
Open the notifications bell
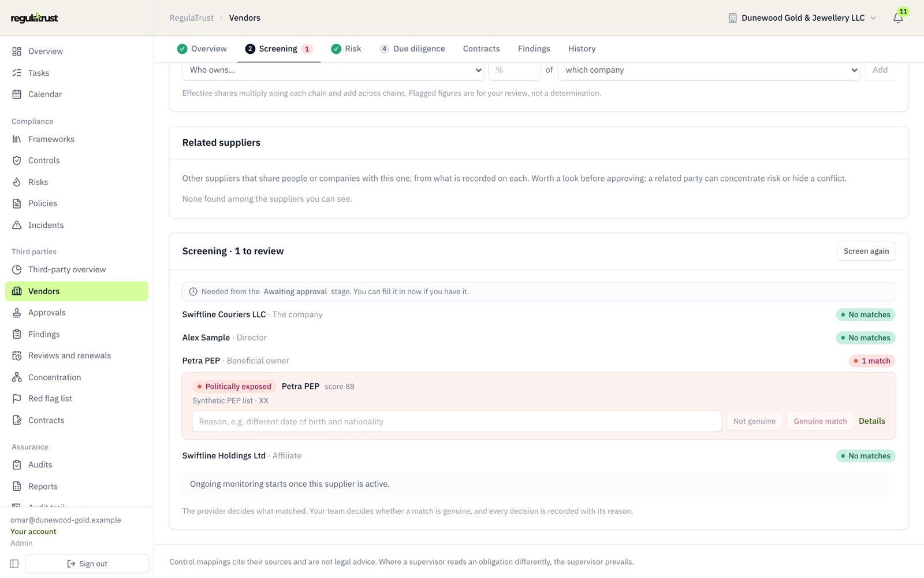(x=898, y=18)
